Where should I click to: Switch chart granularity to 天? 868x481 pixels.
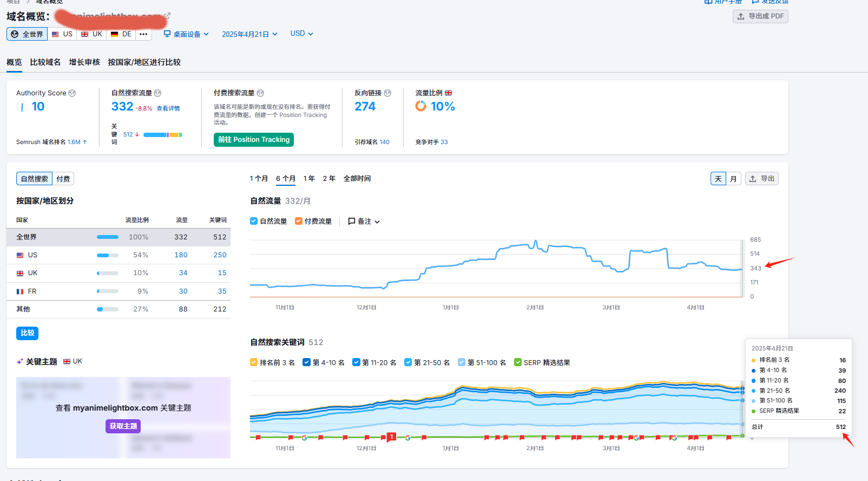pyautogui.click(x=718, y=179)
